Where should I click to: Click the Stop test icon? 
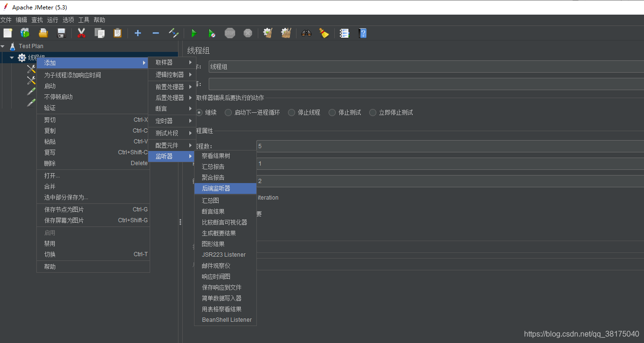[x=230, y=33]
